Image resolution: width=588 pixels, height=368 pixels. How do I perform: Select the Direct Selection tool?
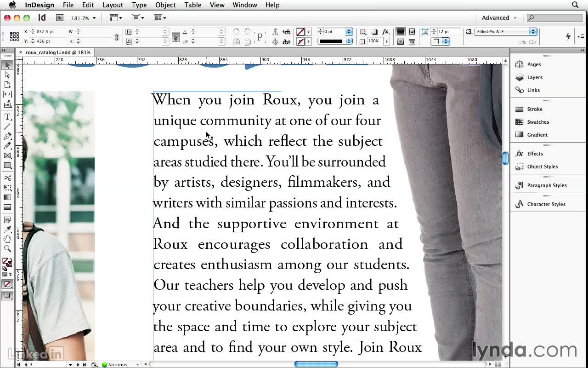[x=7, y=75]
